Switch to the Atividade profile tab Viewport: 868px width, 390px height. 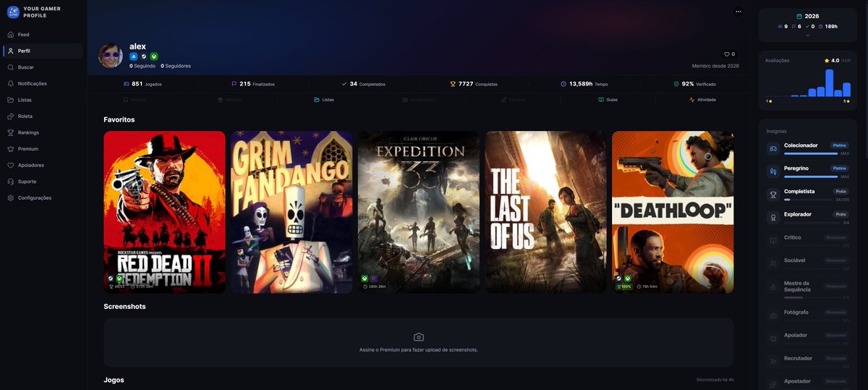coord(702,100)
